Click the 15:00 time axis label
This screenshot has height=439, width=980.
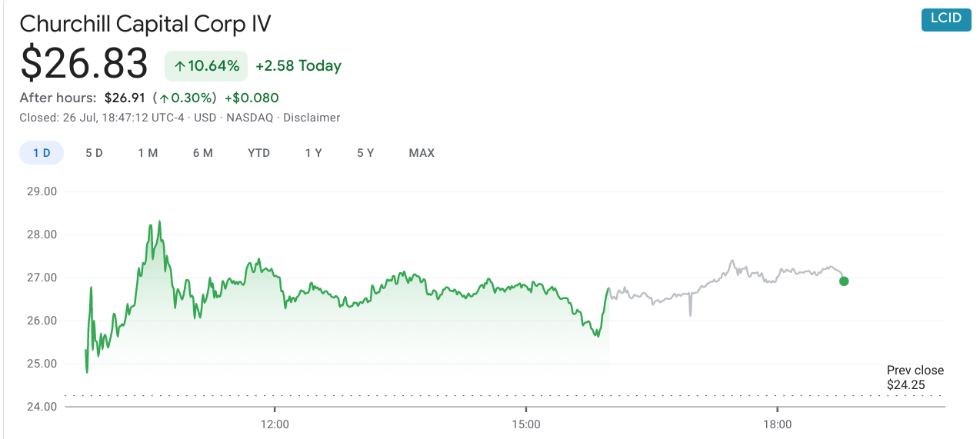(525, 424)
